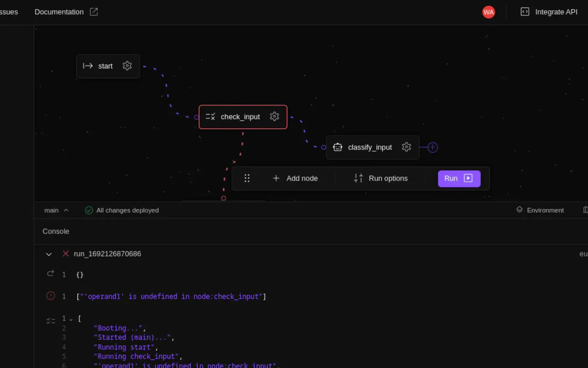Screen dimensions: 588x368
Task: Click the console input arrow icon
Action: (x=50, y=273)
